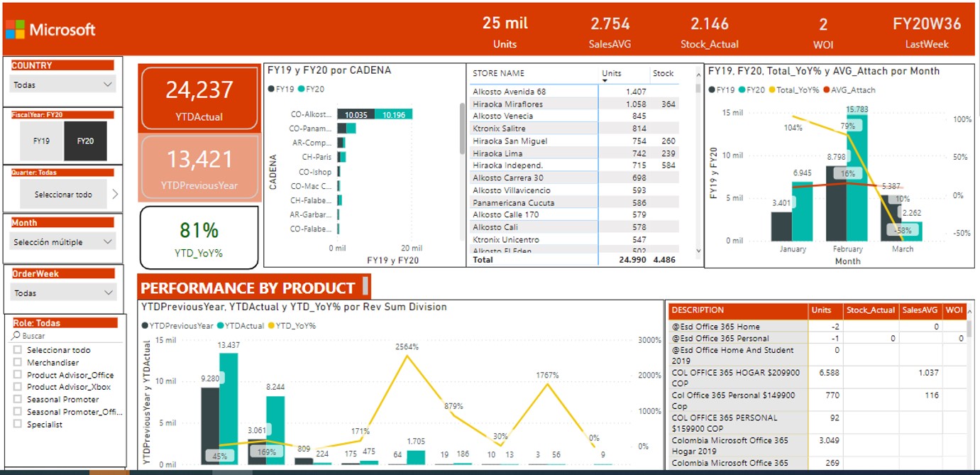Expand the Month selection dropdown
The height and width of the screenshot is (475, 980).
click(x=63, y=242)
